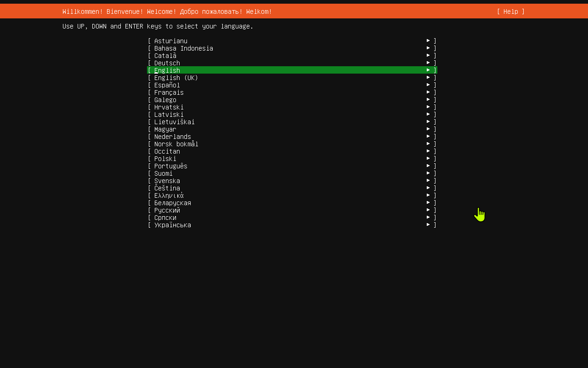The image size is (588, 368).
Task: Select Беларуская language
Action: point(292,202)
